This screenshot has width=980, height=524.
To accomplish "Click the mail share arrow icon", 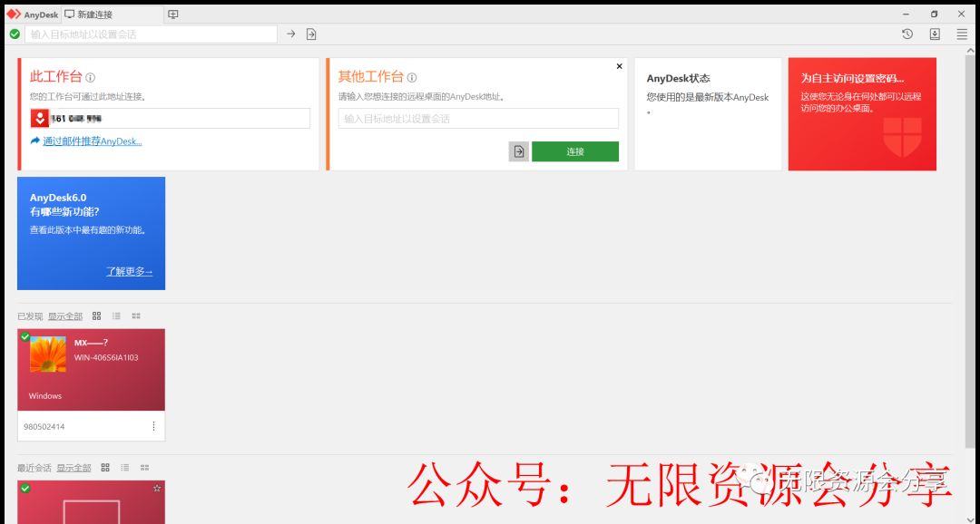I will click(35, 141).
